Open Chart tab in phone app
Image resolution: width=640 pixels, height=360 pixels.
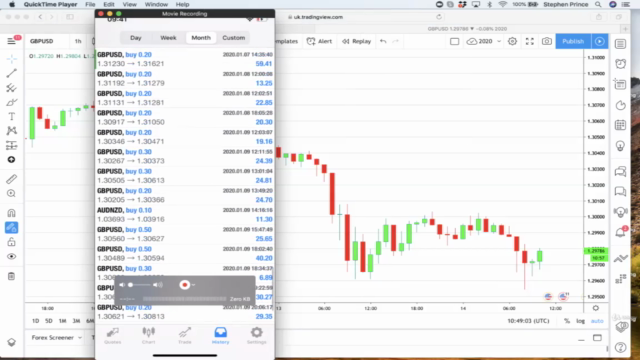(149, 336)
